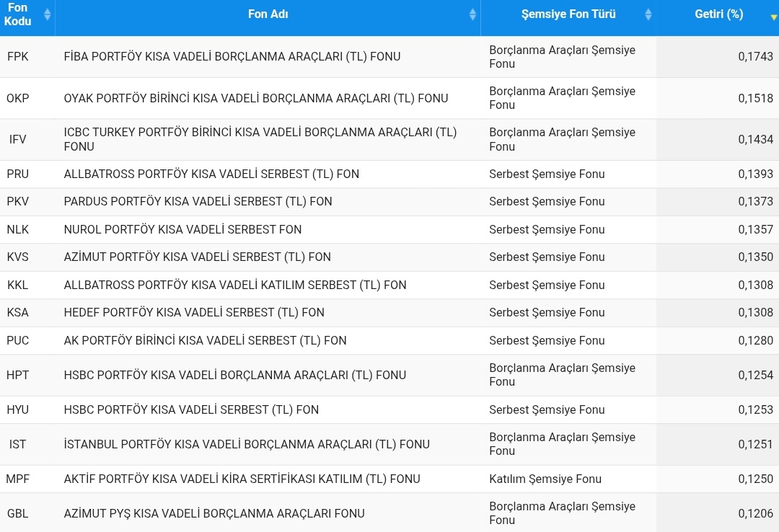
Task: Open PARDUS PORTFÖY KISA VADELİ SERBEST fund
Action: coord(198,202)
